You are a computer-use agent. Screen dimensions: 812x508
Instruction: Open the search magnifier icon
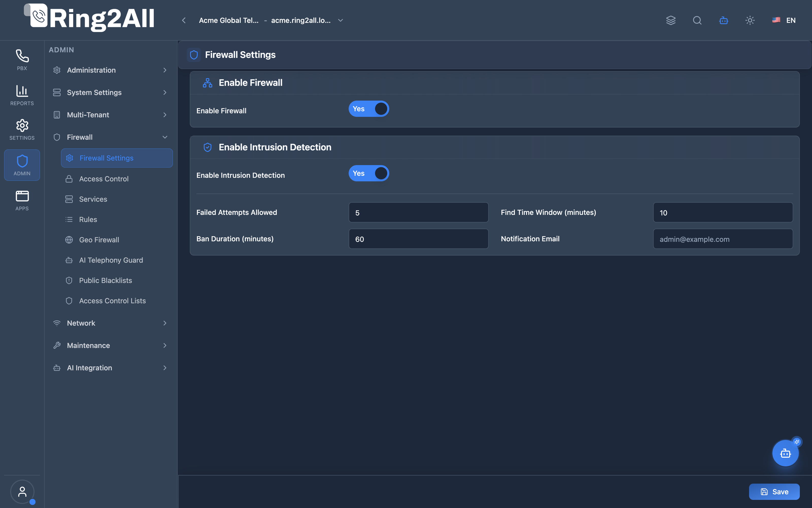(697, 21)
